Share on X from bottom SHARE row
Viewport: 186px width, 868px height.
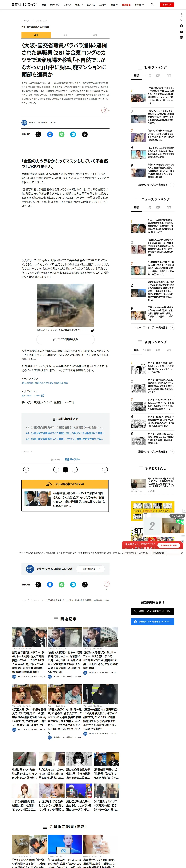(39, 585)
